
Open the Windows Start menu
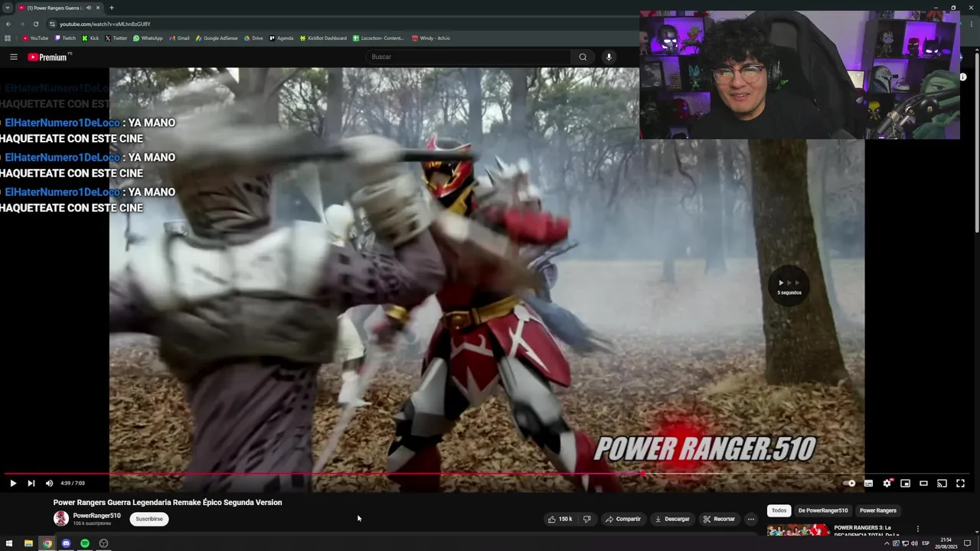(10, 543)
